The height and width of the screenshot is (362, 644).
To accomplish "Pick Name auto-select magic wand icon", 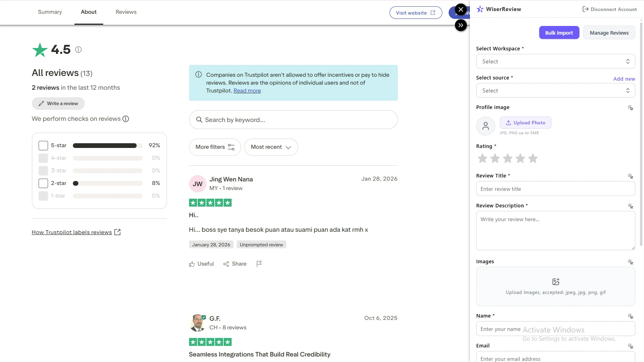I will 630,316.
